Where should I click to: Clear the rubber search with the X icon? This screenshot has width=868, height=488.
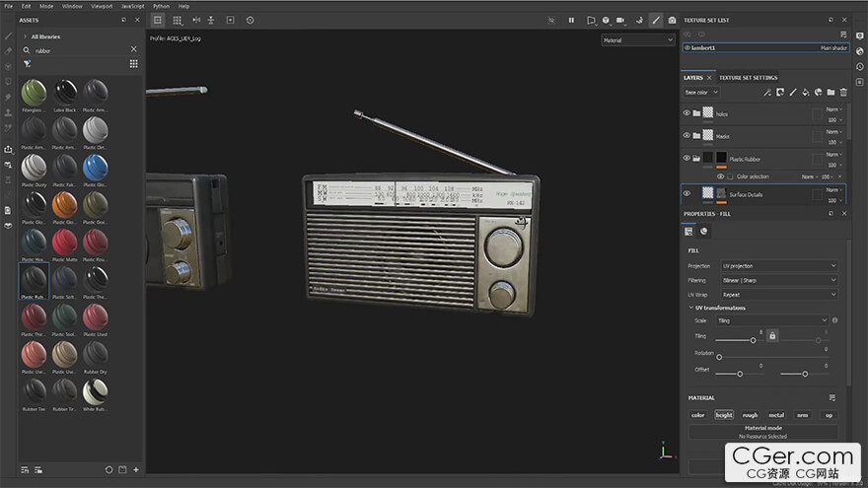tap(134, 49)
